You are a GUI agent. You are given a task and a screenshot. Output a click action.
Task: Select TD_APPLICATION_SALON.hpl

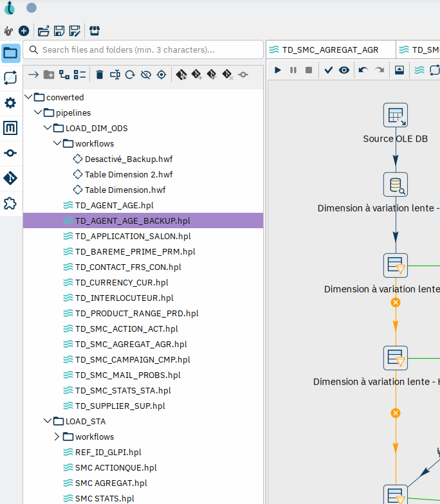(133, 237)
